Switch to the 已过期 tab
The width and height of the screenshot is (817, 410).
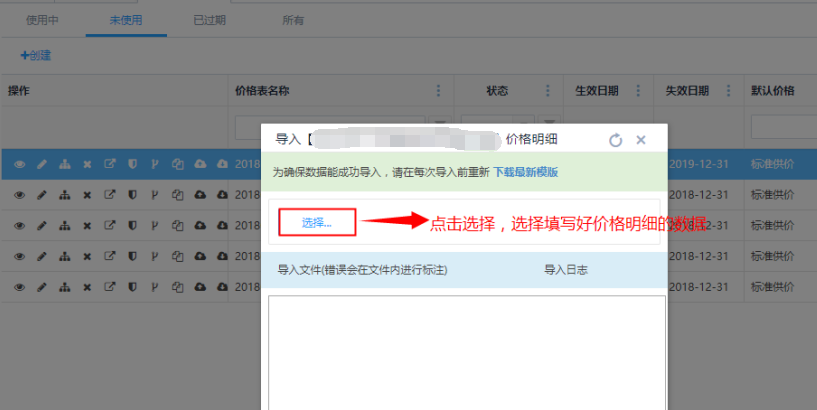(x=210, y=20)
